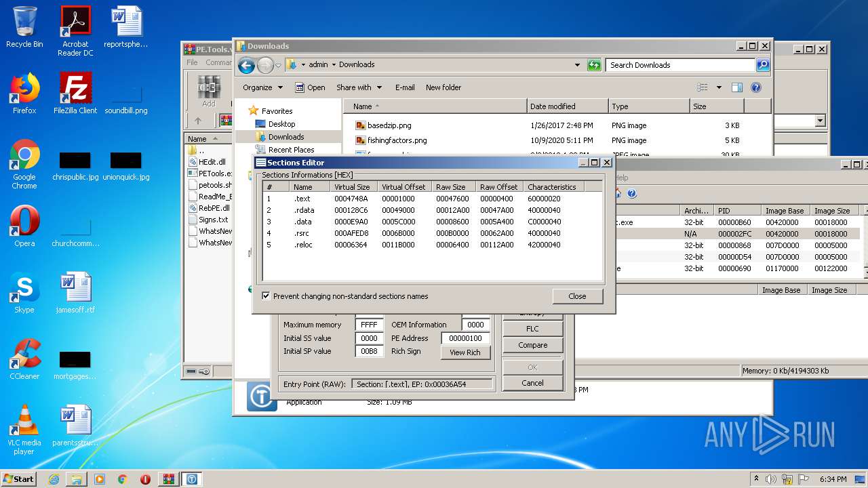
Task: Select unionquick.jpg file on desktop
Action: pos(126,166)
